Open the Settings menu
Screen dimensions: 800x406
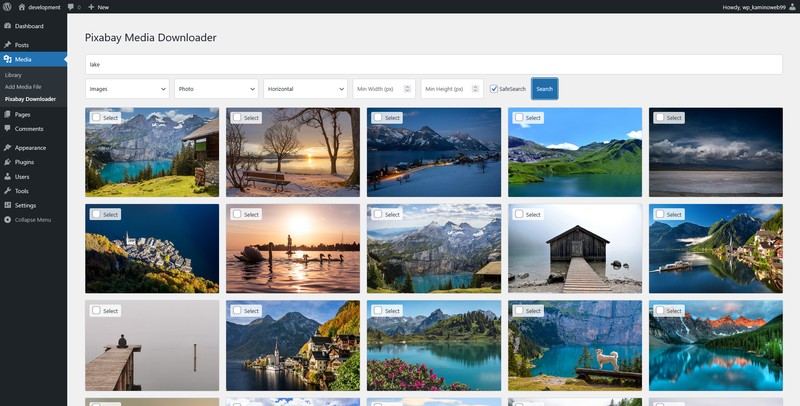click(33, 205)
